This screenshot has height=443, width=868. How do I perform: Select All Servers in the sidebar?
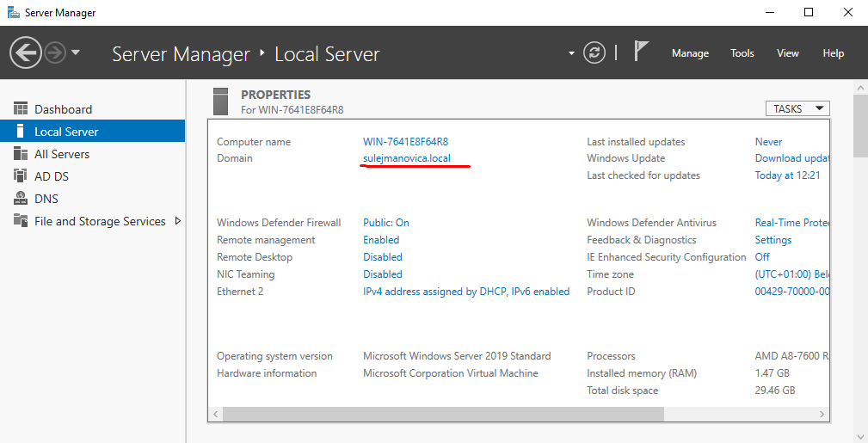click(92, 154)
